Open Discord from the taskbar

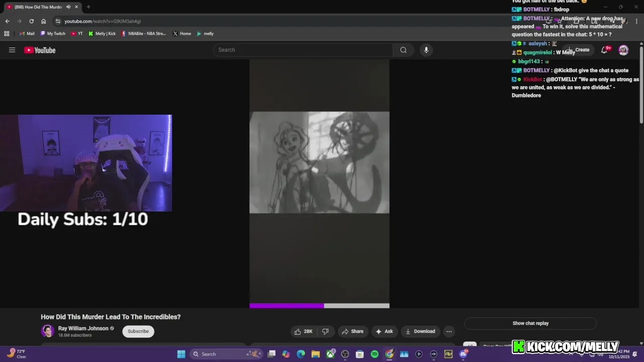(x=463, y=354)
